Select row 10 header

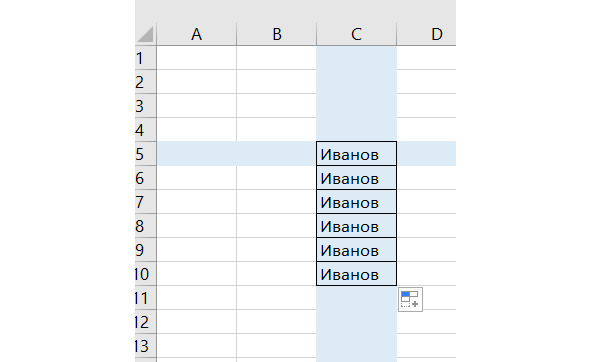[x=145, y=274]
